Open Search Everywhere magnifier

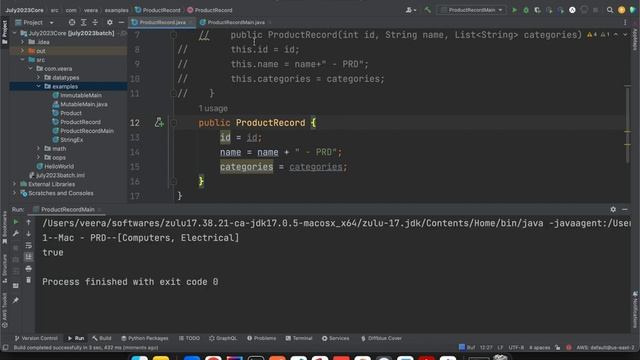pyautogui.click(x=610, y=10)
